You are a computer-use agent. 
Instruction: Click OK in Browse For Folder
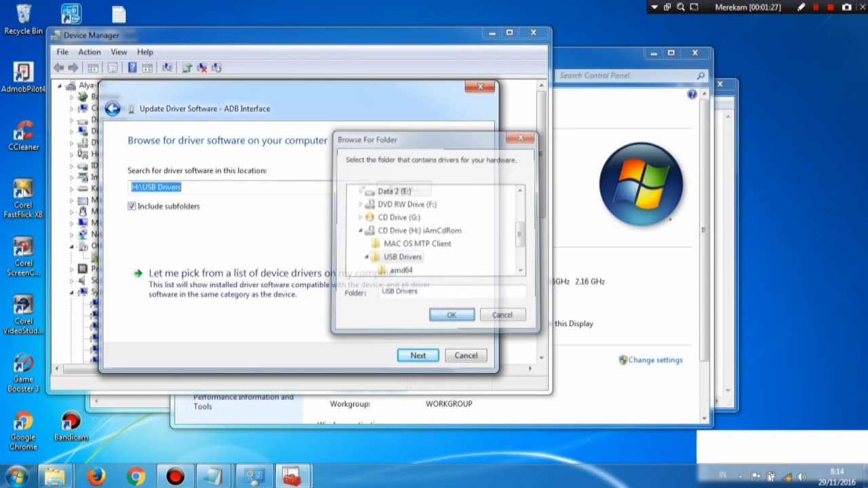tap(452, 314)
